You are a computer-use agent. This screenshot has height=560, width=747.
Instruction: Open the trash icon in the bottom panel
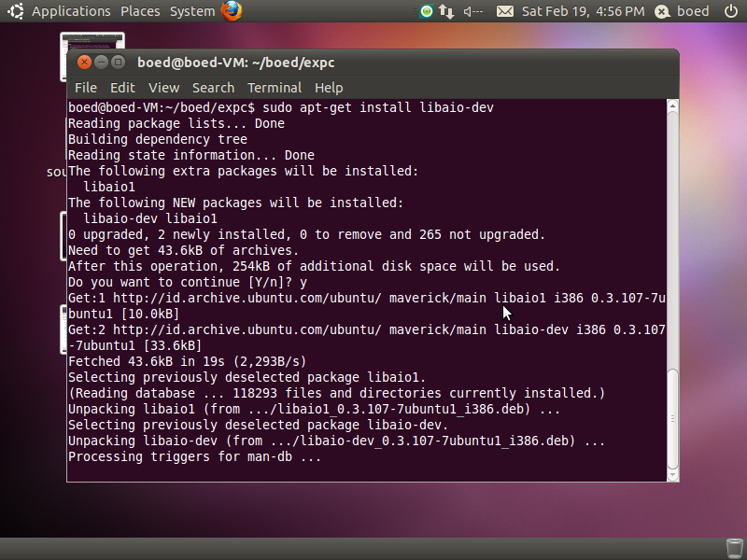734,547
